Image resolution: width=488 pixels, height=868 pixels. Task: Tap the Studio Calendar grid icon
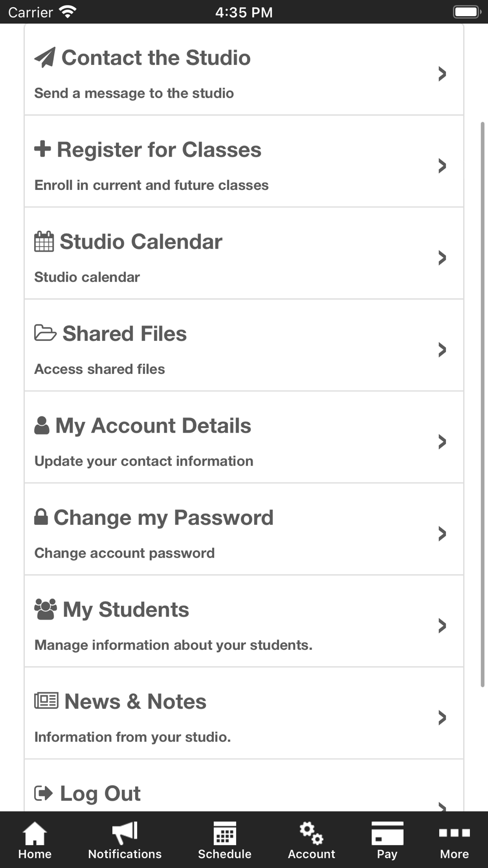pyautogui.click(x=44, y=242)
